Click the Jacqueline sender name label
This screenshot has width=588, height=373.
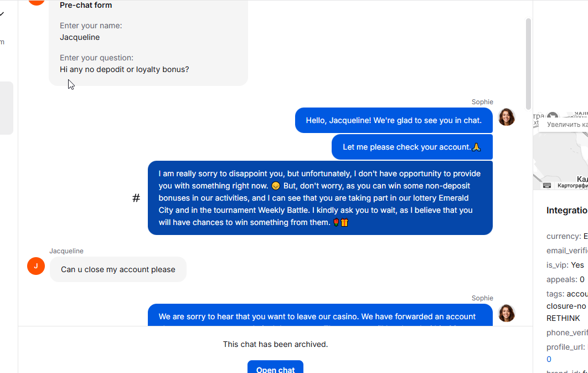pos(66,251)
